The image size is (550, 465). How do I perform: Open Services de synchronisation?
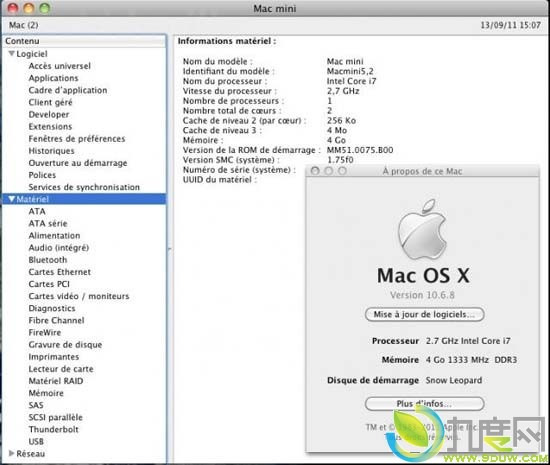[x=84, y=187]
